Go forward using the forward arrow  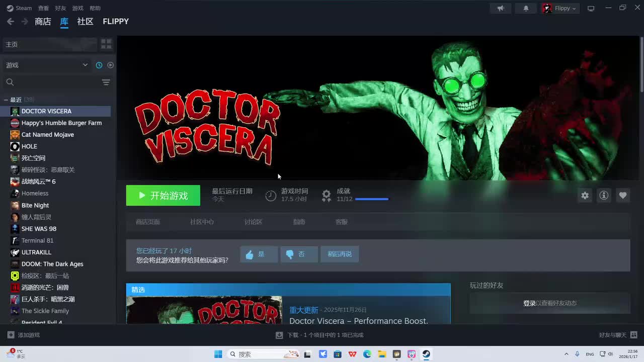tap(25, 22)
